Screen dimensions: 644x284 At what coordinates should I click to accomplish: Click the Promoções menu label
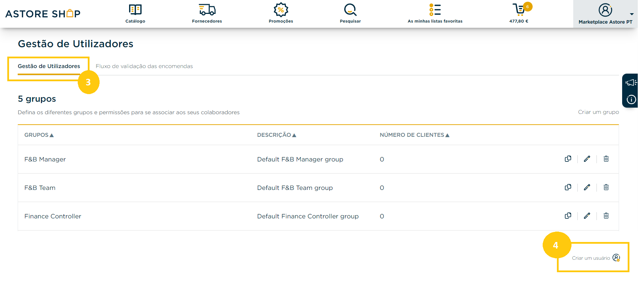click(x=281, y=21)
